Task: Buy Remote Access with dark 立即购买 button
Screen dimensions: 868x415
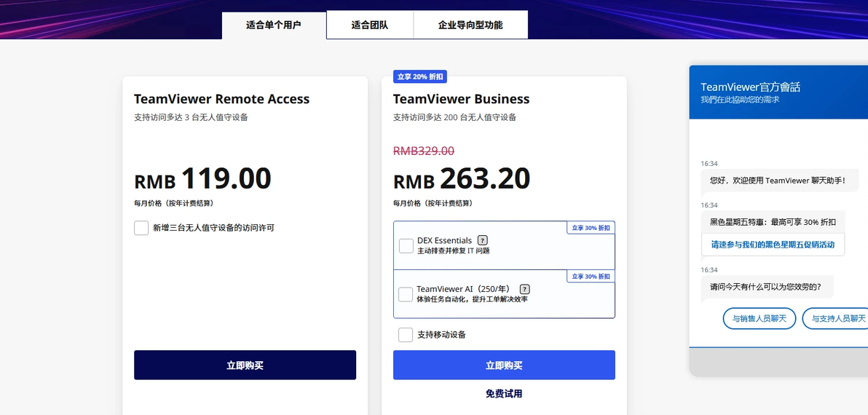Action: [x=245, y=365]
